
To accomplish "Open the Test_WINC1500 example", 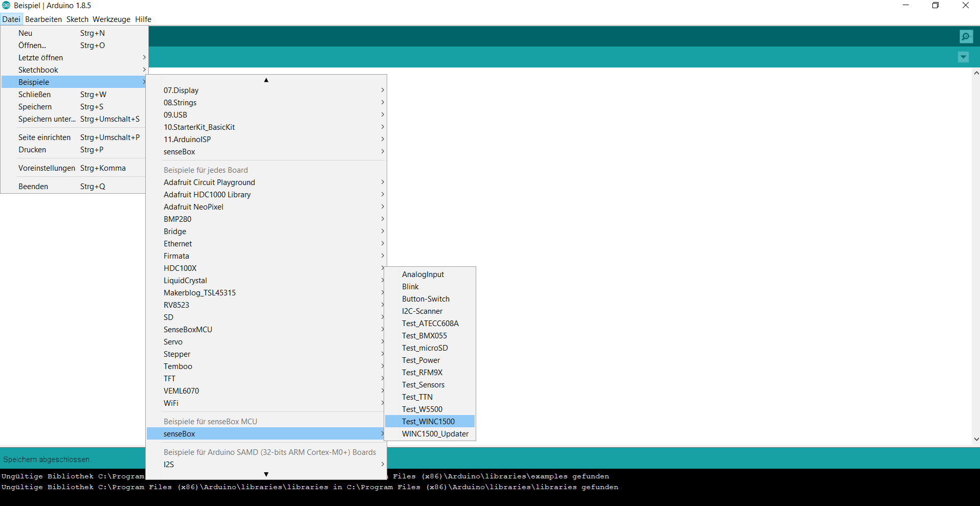I will tap(430, 422).
